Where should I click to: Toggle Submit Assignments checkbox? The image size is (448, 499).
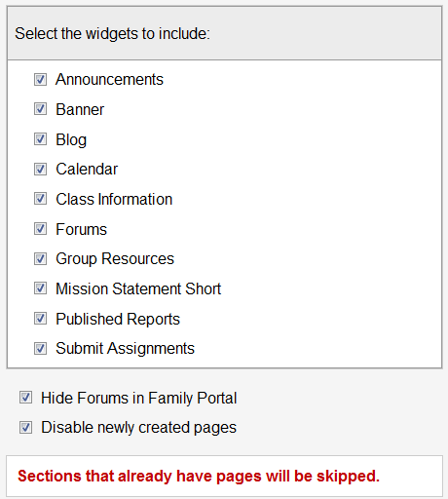(x=40, y=348)
